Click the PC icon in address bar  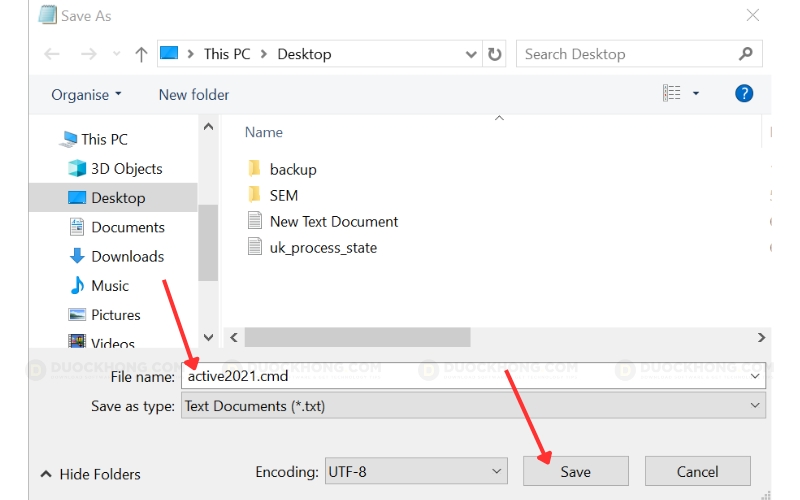click(169, 53)
